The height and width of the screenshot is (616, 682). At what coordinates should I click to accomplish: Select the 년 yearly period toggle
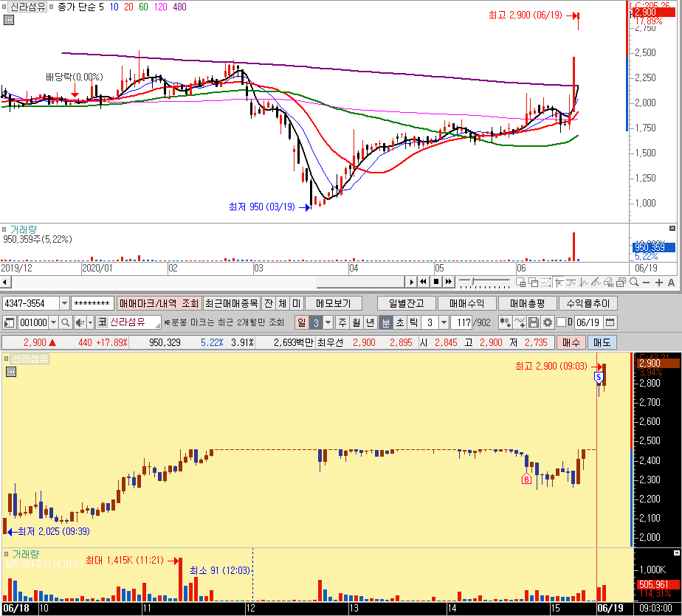pos(370,322)
